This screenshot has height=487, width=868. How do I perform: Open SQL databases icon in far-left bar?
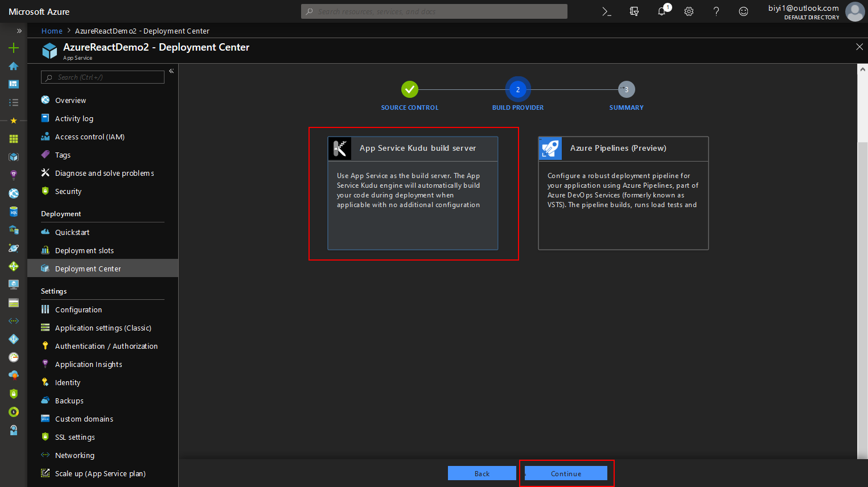pyautogui.click(x=14, y=212)
